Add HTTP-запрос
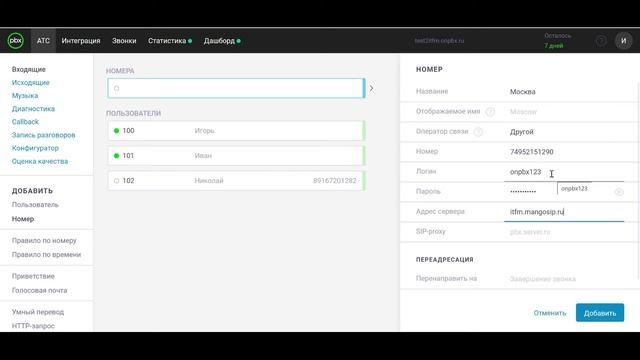 [x=33, y=326]
